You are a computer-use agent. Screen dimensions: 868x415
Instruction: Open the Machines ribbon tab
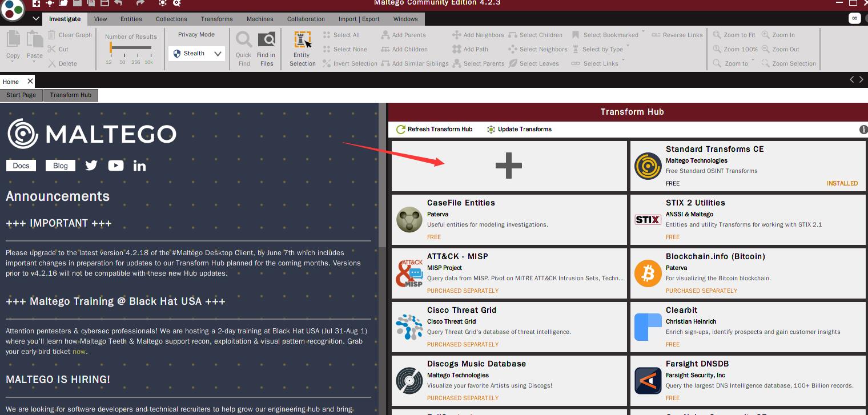(260, 19)
